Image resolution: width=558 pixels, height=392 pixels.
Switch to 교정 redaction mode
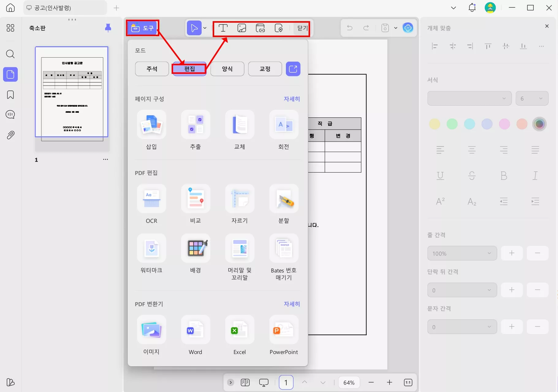[265, 69]
